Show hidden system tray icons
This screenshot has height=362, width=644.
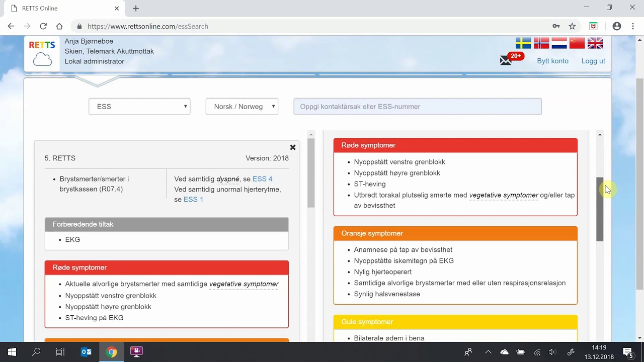point(488,352)
